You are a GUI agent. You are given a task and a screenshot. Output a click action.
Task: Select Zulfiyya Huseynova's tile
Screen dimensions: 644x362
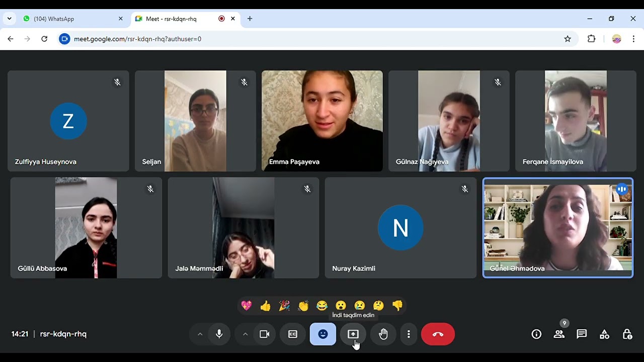click(x=68, y=121)
